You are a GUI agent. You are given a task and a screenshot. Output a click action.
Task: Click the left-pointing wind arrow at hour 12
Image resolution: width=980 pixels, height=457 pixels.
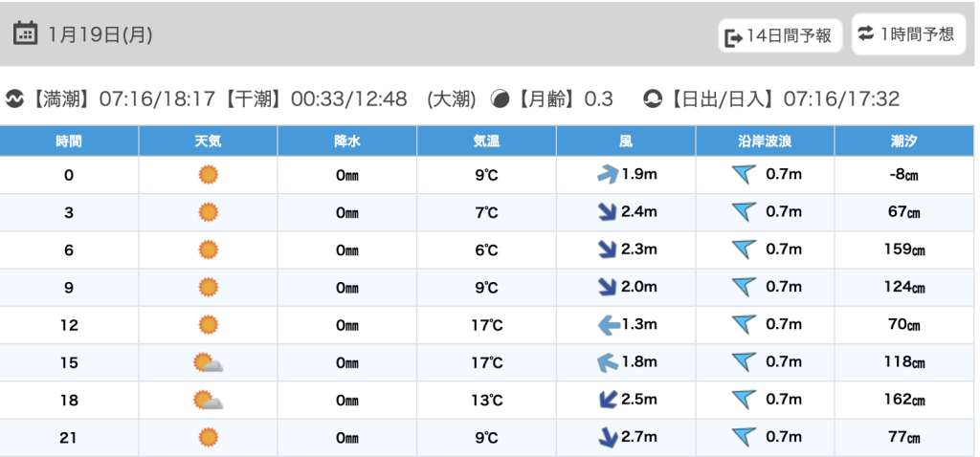click(x=608, y=325)
